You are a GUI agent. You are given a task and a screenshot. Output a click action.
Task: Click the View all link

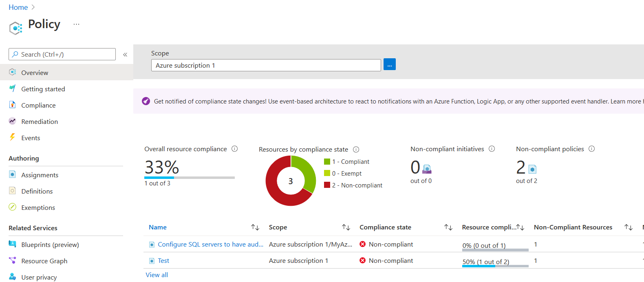[157, 275]
